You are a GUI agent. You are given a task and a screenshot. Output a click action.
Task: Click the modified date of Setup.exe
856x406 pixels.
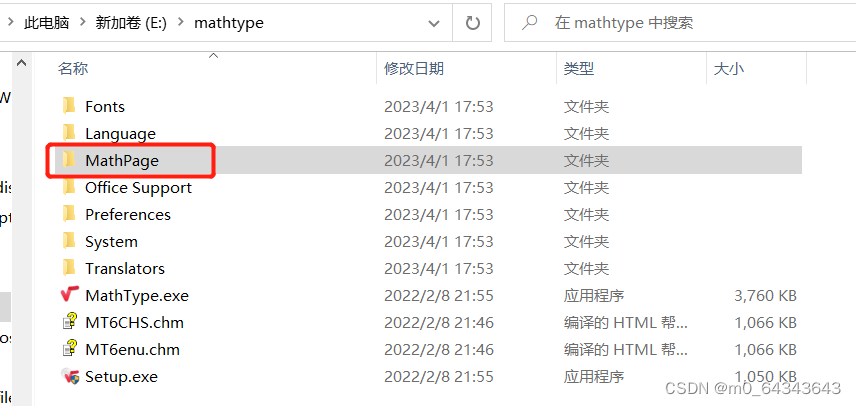tap(439, 377)
